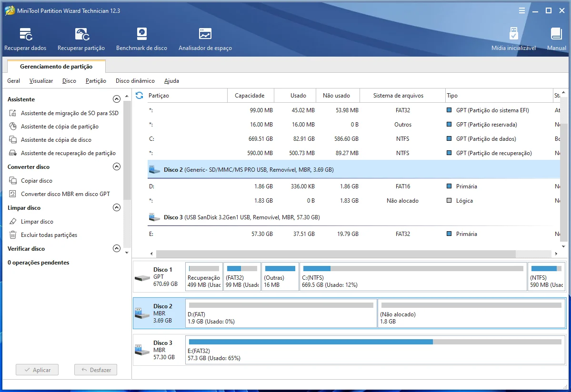Open the Disco dinâmico menu
The width and height of the screenshot is (571, 392).
tap(135, 81)
